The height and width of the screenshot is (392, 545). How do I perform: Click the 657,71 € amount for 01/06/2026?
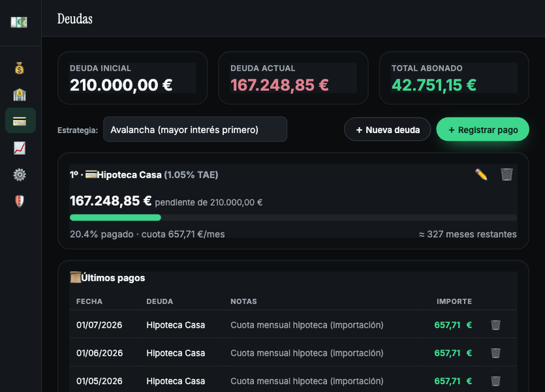(453, 353)
